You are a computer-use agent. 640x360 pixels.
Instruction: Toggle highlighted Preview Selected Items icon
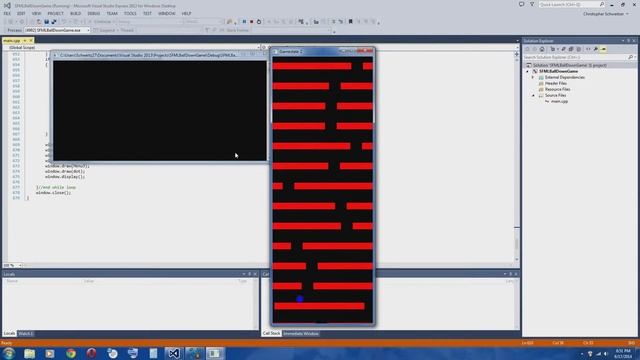click(x=603, y=49)
